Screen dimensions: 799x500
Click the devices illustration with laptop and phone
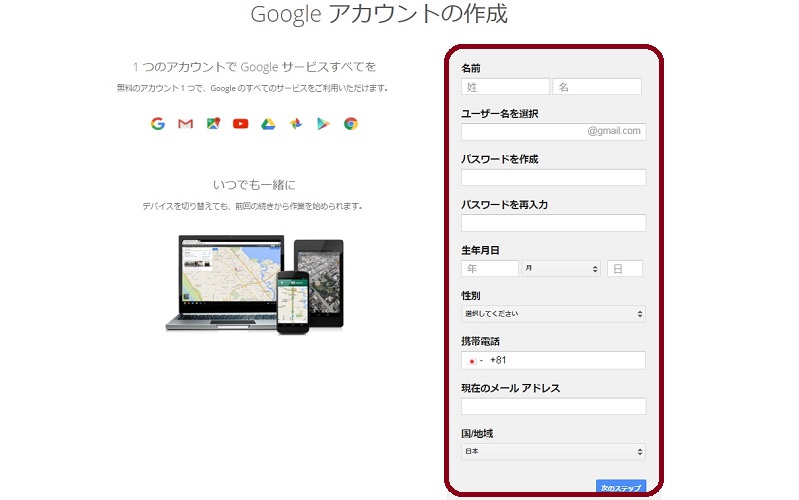click(254, 283)
